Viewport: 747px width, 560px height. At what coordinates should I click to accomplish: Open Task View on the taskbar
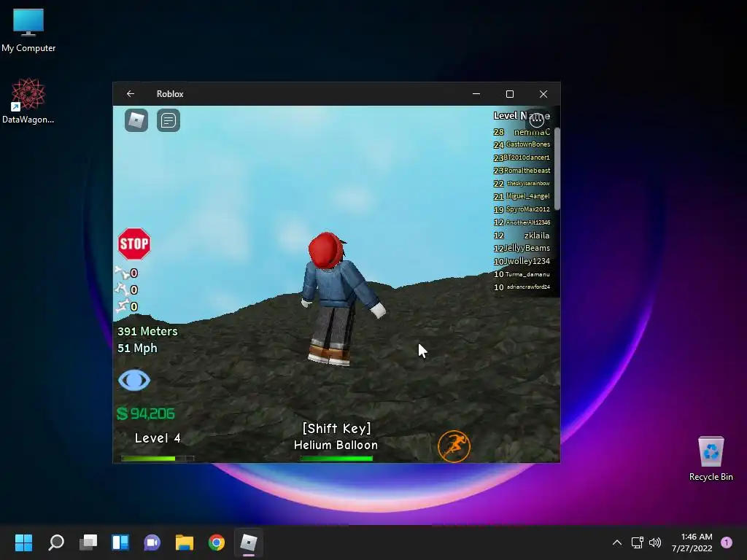click(x=88, y=542)
